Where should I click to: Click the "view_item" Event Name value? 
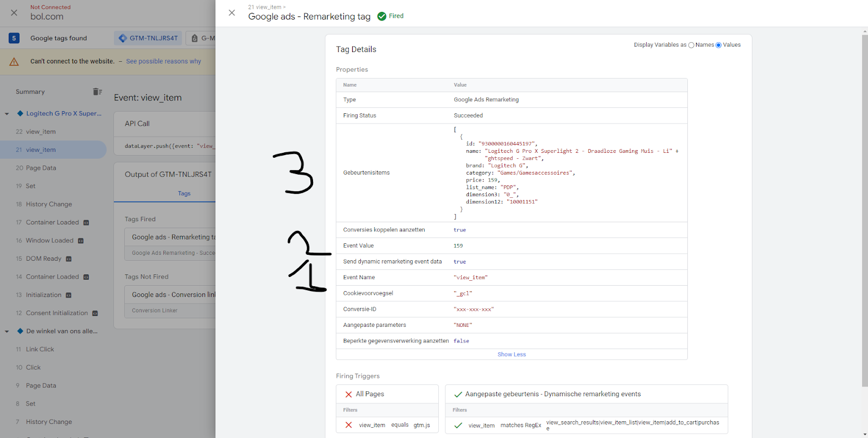click(470, 278)
